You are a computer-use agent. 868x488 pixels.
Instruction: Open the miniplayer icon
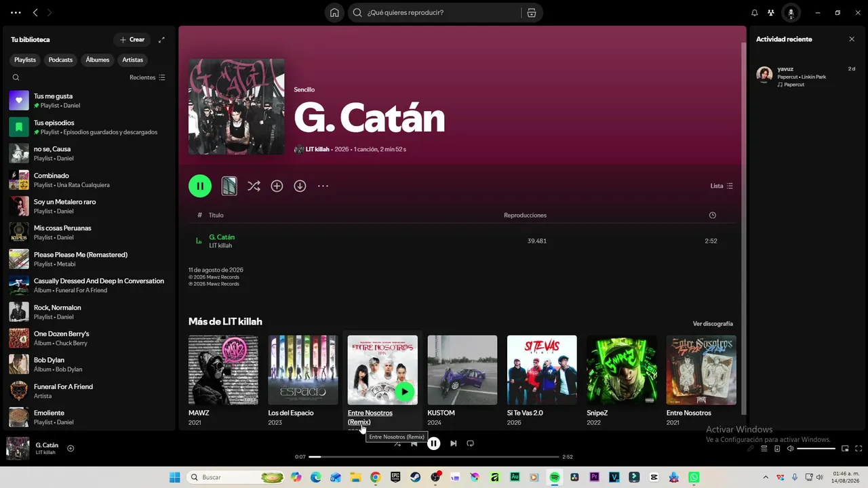tap(845, 448)
